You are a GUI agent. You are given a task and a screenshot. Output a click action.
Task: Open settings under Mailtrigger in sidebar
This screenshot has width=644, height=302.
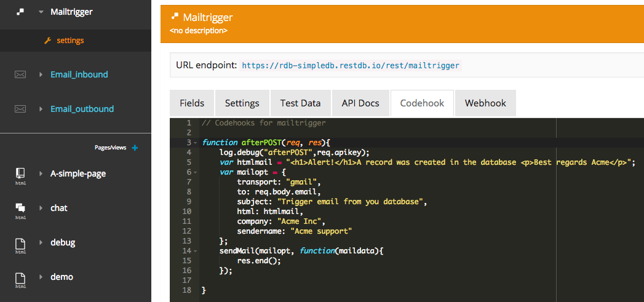[70, 41]
